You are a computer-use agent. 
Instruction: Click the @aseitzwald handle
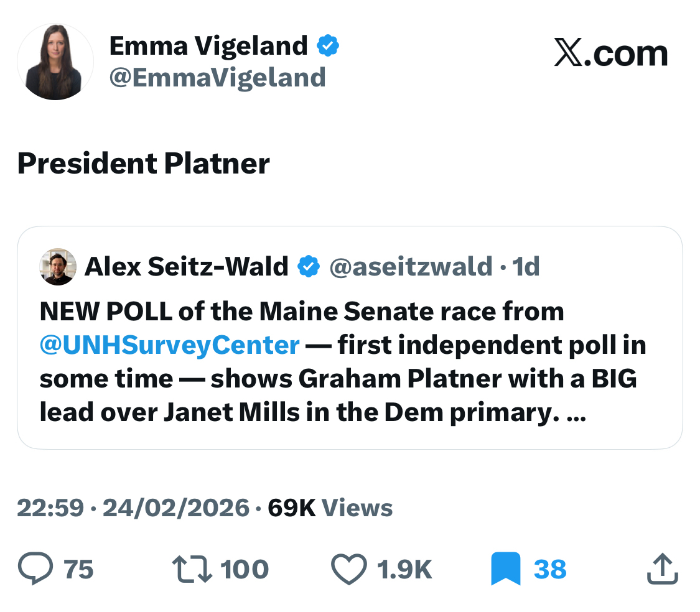pyautogui.click(x=410, y=267)
